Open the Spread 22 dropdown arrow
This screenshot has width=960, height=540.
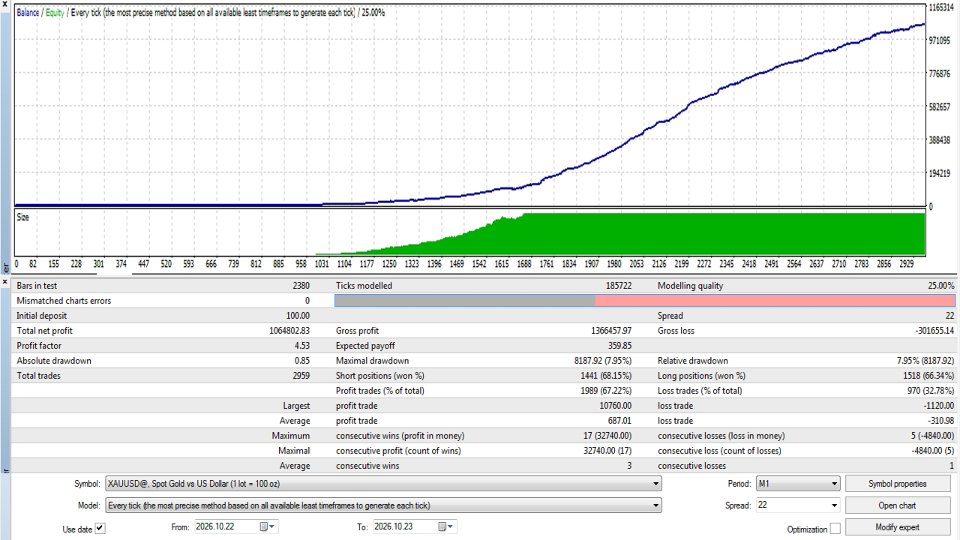point(834,506)
